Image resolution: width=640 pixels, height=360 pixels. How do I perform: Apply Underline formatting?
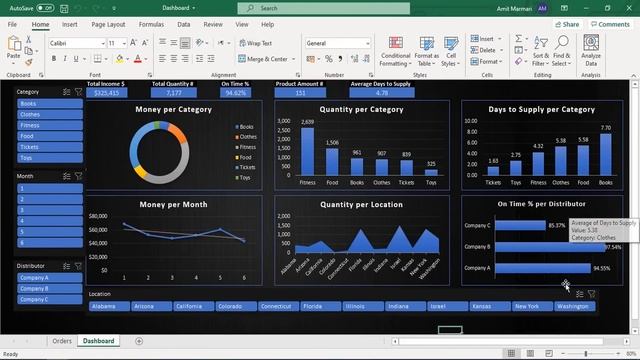pos(76,59)
